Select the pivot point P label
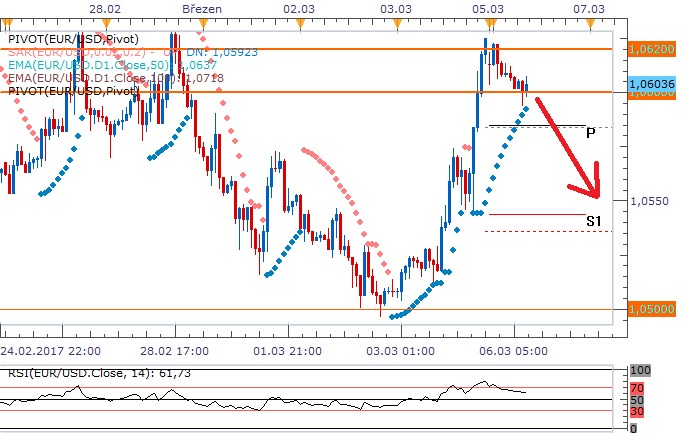This screenshot has width=685, height=433. point(591,132)
